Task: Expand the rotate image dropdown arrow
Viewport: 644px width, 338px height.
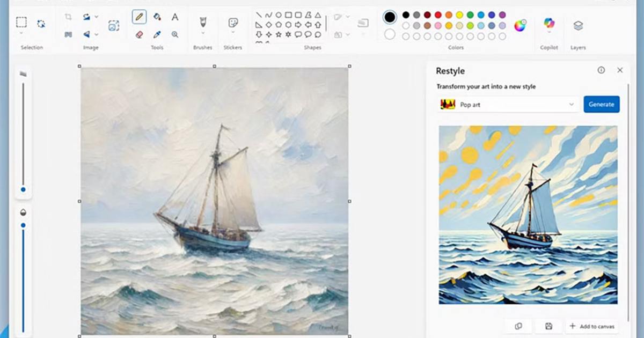Action: tap(97, 17)
